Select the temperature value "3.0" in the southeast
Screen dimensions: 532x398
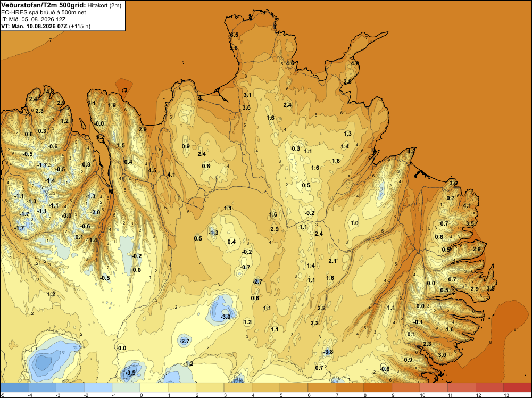pos(442,355)
